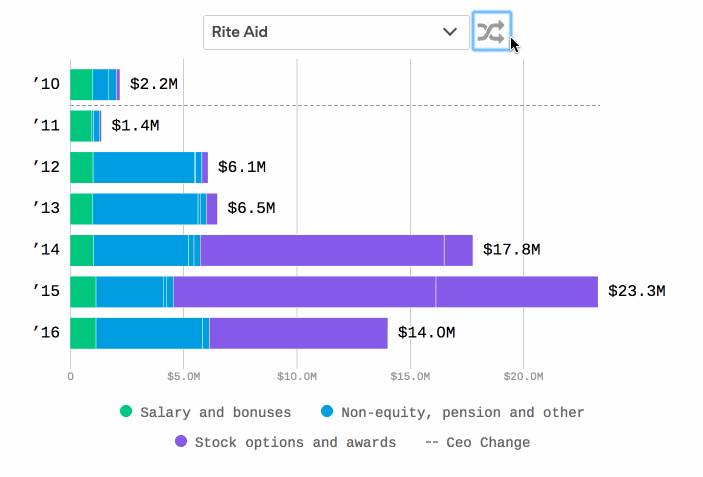Click the '14 purple stock awards segment

322,250
